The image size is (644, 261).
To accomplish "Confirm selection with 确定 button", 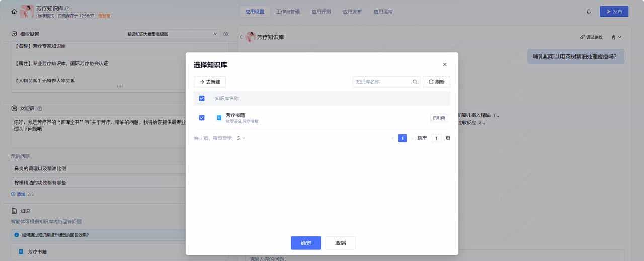I will pyautogui.click(x=306, y=243).
